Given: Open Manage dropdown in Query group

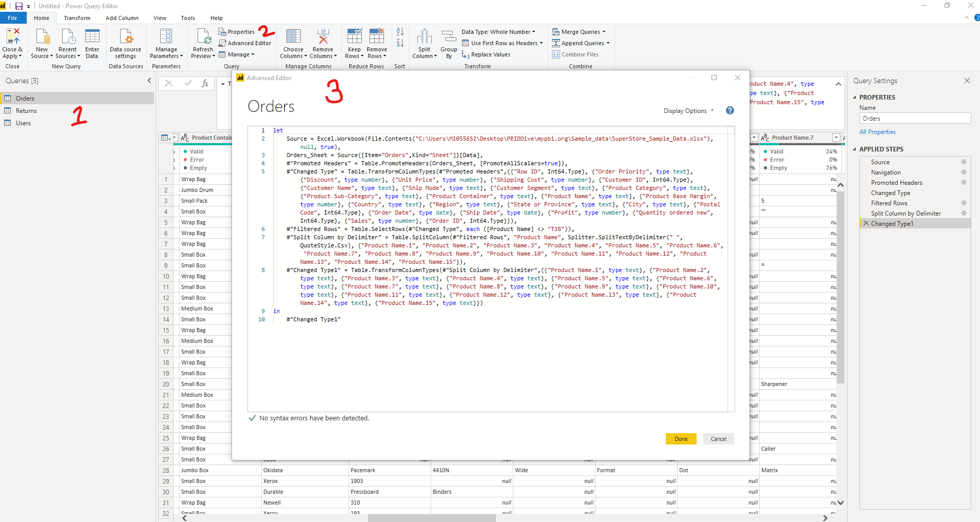Looking at the screenshot, I should (237, 54).
